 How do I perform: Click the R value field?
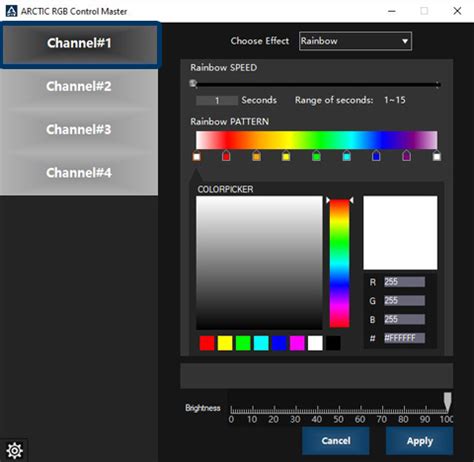point(404,282)
